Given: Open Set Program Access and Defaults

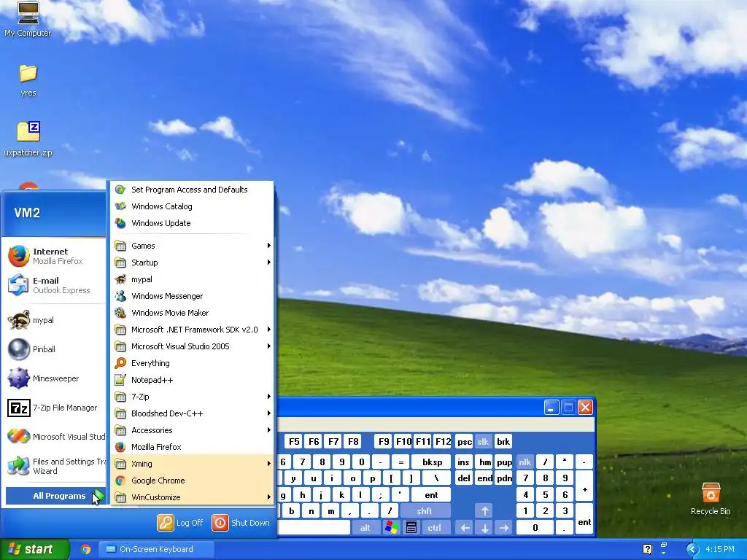Looking at the screenshot, I should point(193,190).
